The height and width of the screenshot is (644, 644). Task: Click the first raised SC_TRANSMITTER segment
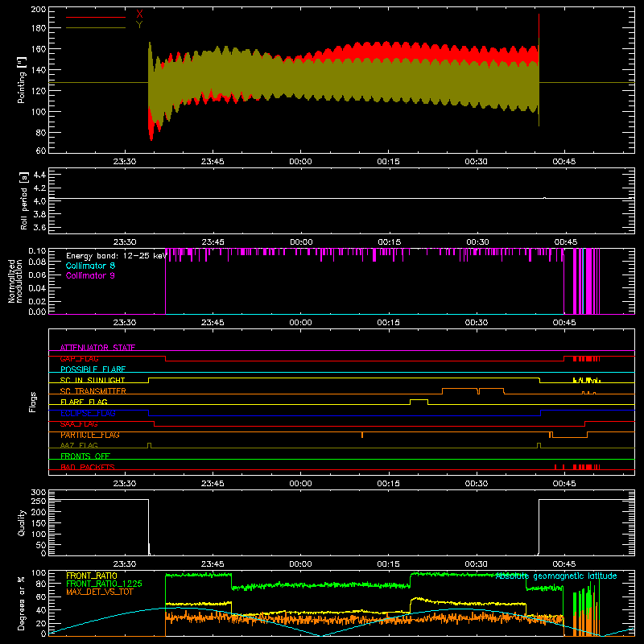tap(460, 389)
